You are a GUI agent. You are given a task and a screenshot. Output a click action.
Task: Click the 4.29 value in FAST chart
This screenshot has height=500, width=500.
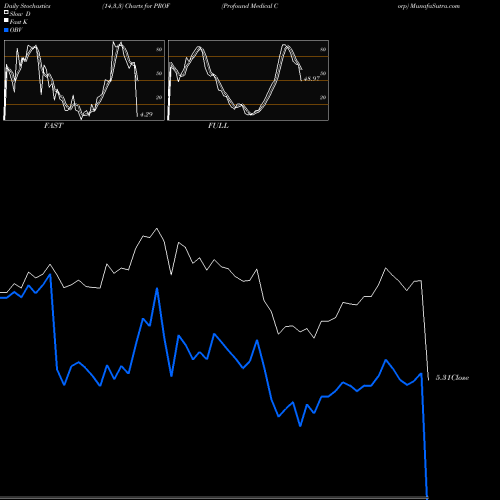[x=146, y=115]
